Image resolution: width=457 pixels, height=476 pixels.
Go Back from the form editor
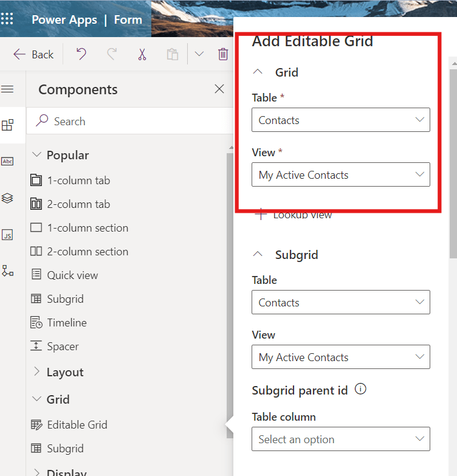pos(34,54)
